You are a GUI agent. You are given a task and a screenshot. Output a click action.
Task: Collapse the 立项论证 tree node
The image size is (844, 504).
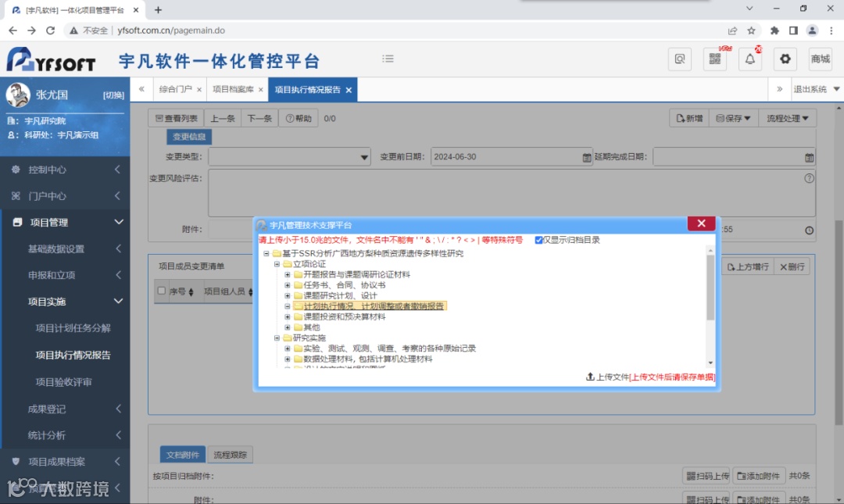pos(277,264)
